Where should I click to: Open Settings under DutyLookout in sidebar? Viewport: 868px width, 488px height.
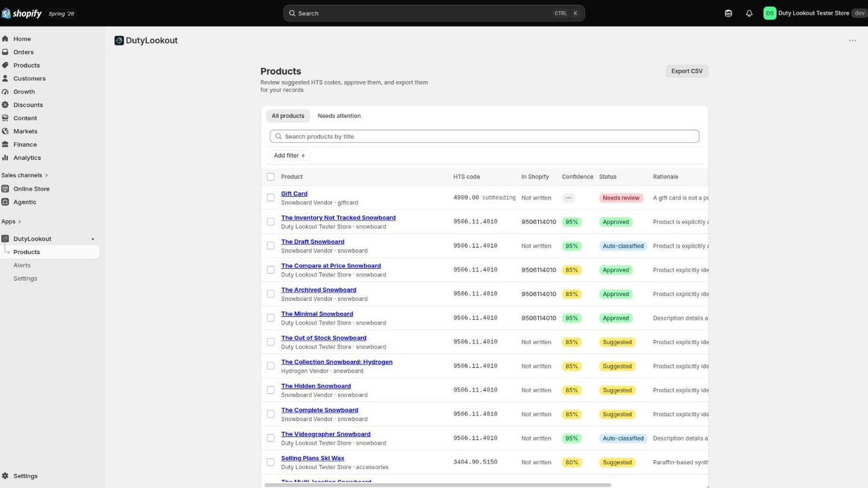point(25,278)
